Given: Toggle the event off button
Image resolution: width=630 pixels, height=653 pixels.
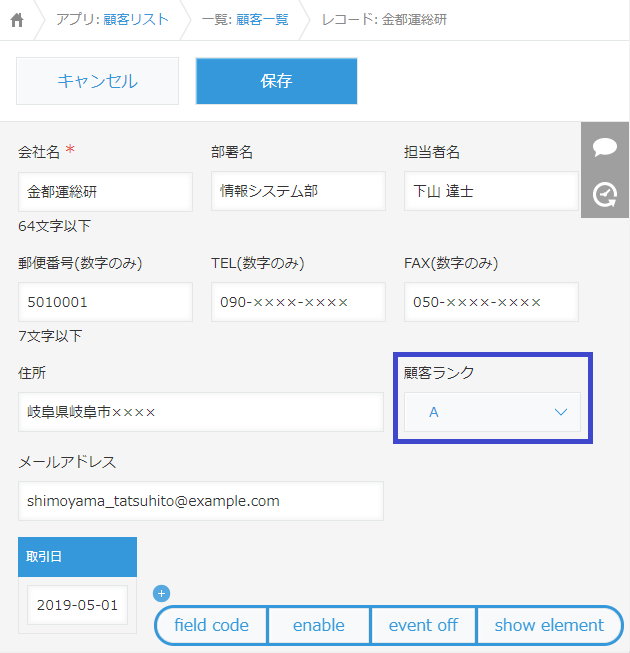Looking at the screenshot, I should tap(423, 625).
